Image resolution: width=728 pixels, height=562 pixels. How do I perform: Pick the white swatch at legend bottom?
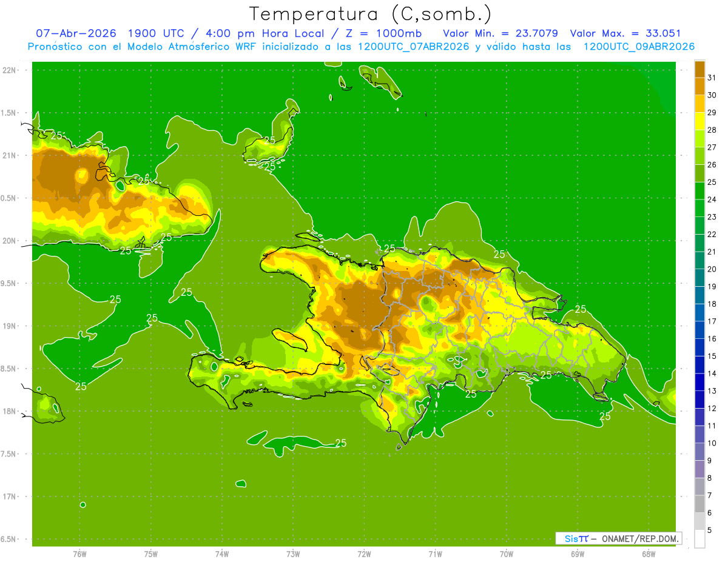pos(700,539)
